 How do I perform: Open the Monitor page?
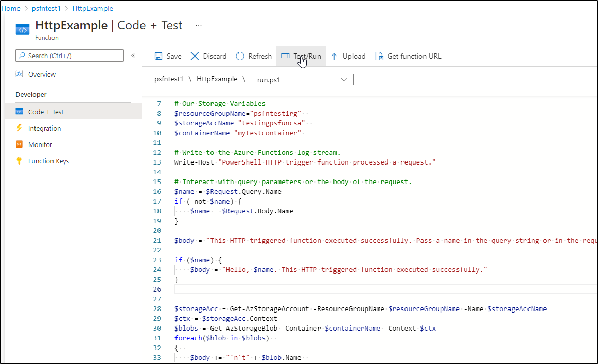[40, 145]
